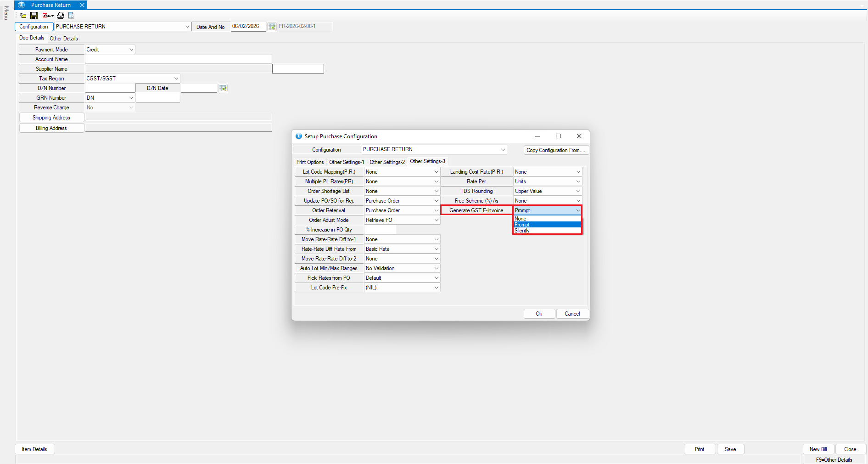
Task: Click the floppy disk Save icon
Action: [34, 16]
